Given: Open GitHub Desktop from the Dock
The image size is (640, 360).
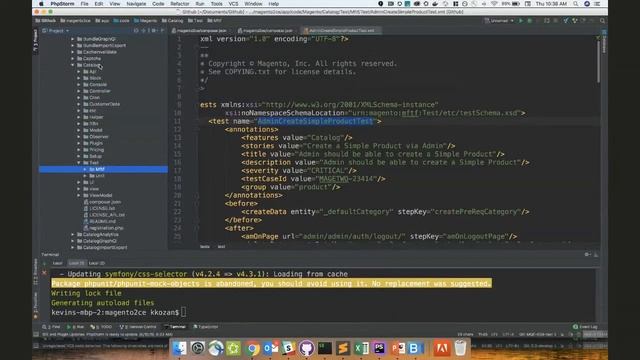Looking at the screenshot, I should point(307,348).
